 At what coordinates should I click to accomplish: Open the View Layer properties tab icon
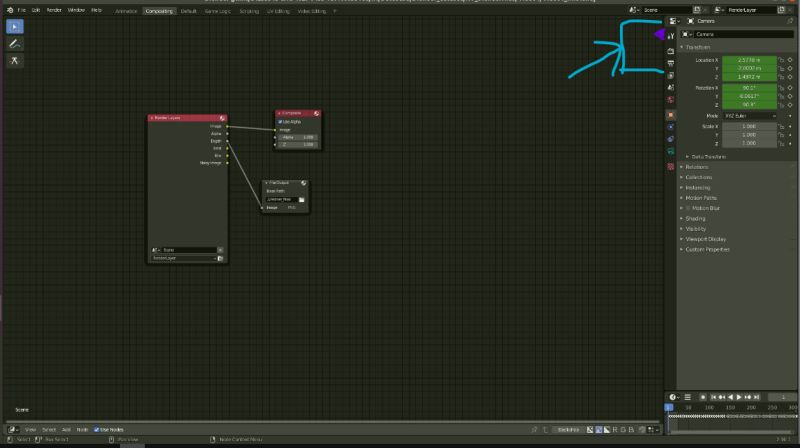(x=671, y=76)
